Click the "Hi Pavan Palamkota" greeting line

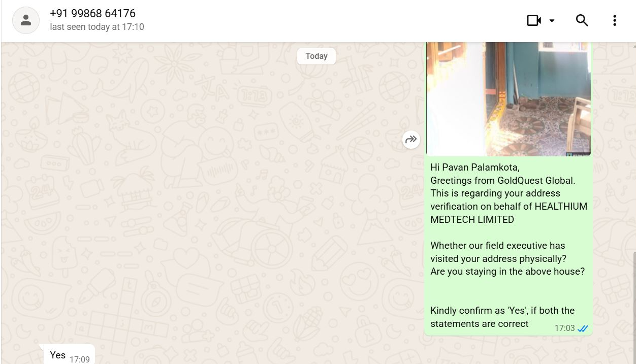[x=475, y=167]
